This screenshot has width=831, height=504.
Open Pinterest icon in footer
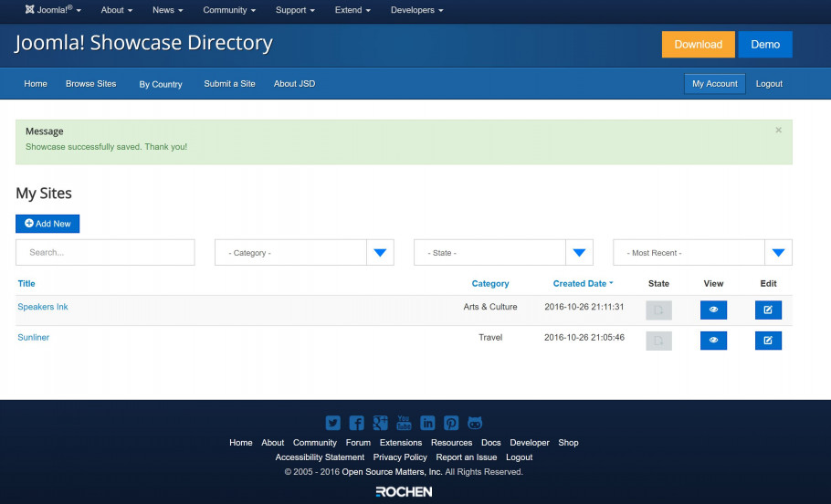click(x=451, y=423)
